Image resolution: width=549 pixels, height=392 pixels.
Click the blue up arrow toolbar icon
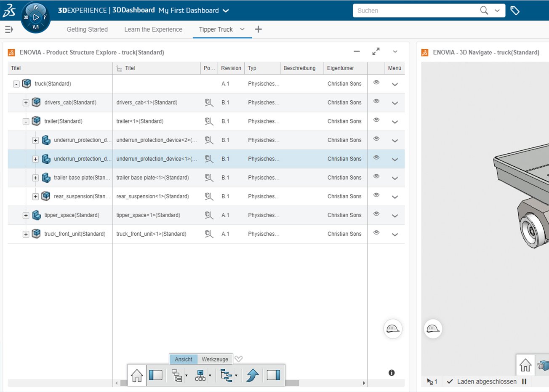tap(253, 375)
